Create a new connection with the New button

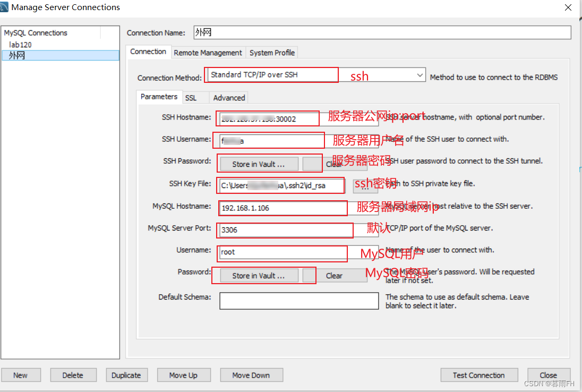[x=21, y=375]
